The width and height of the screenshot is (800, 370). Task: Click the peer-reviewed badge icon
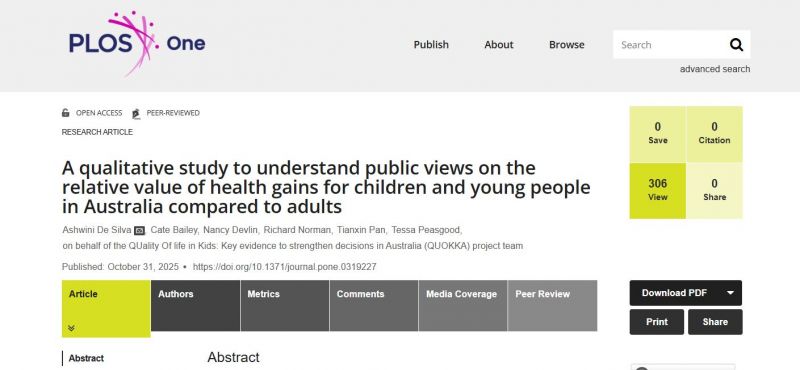(136, 113)
